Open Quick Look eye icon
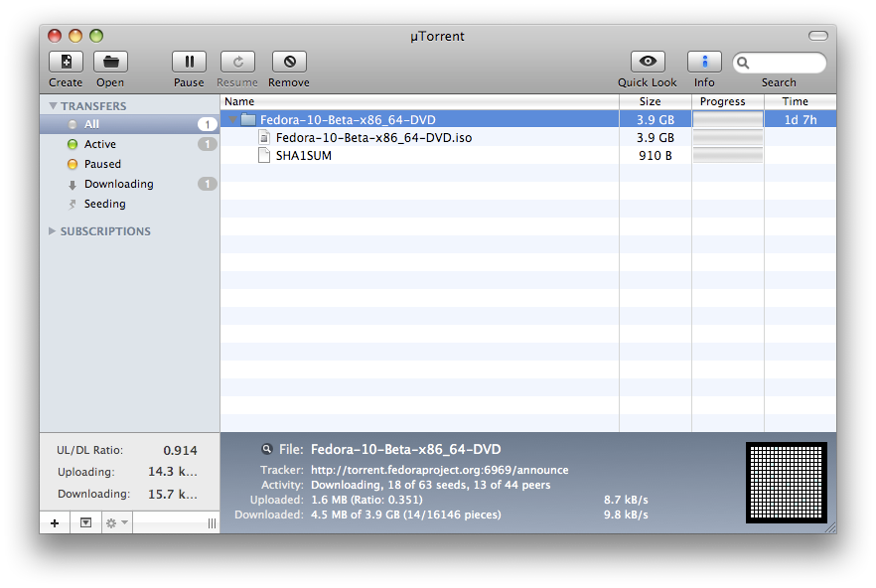The width and height of the screenshot is (876, 588). 648,62
